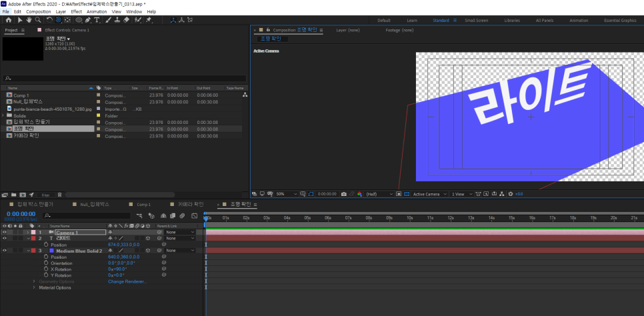Open the Effect menu
The image size is (644, 316).
tap(77, 11)
